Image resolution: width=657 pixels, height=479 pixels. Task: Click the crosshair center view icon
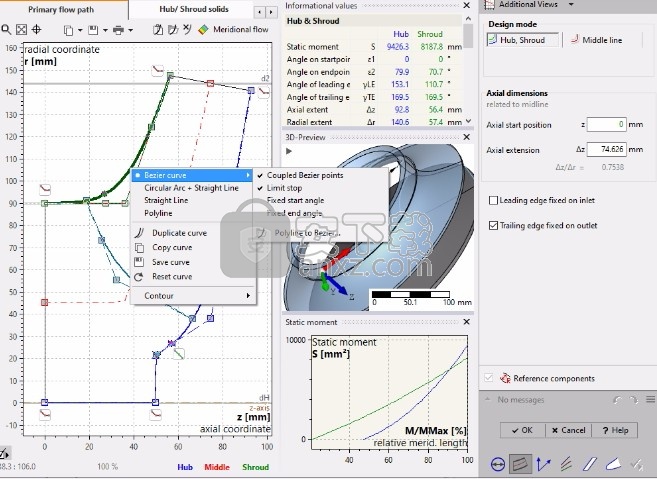click(36, 29)
